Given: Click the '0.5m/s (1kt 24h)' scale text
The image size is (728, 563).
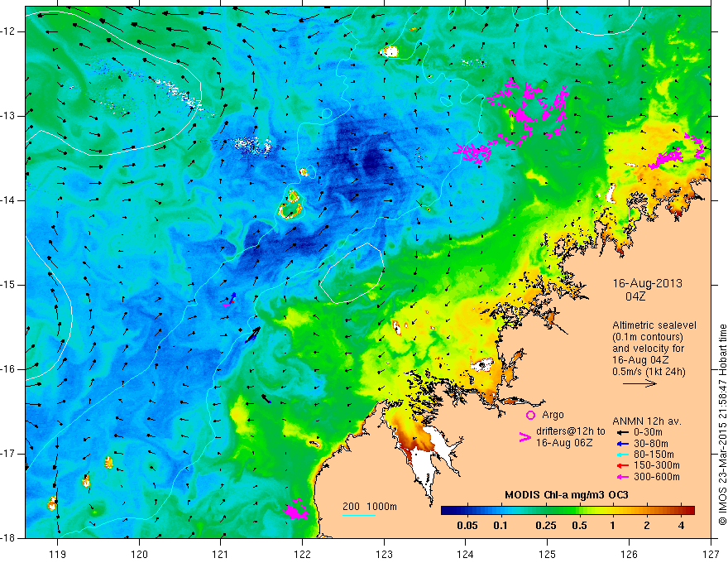Looking at the screenshot, I should pyautogui.click(x=649, y=372).
